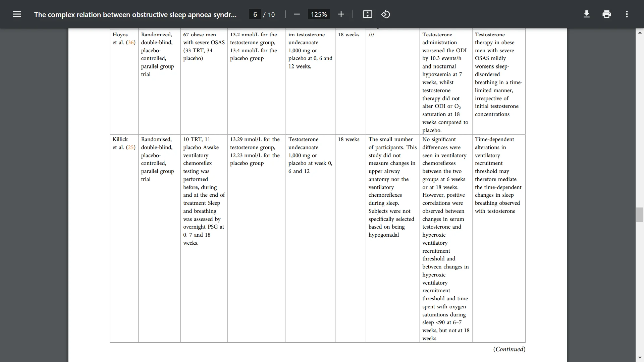Click the "Hoyos" author cell text
This screenshot has width=644, height=362.
pos(120,35)
